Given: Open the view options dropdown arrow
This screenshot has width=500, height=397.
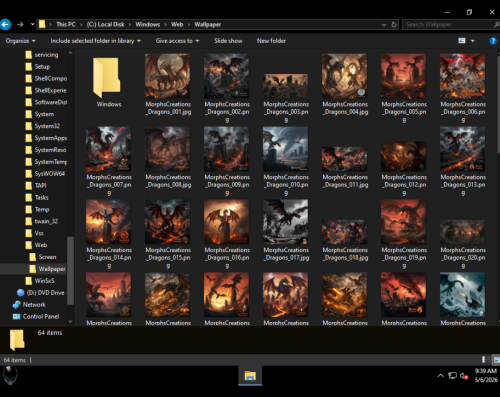Looking at the screenshot, I should 472,41.
